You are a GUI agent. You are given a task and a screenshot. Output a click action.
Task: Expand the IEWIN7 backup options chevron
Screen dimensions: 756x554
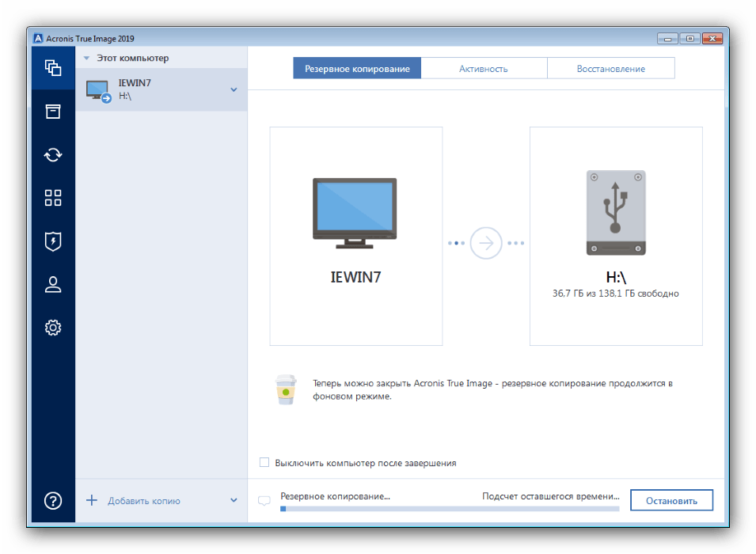tap(234, 89)
